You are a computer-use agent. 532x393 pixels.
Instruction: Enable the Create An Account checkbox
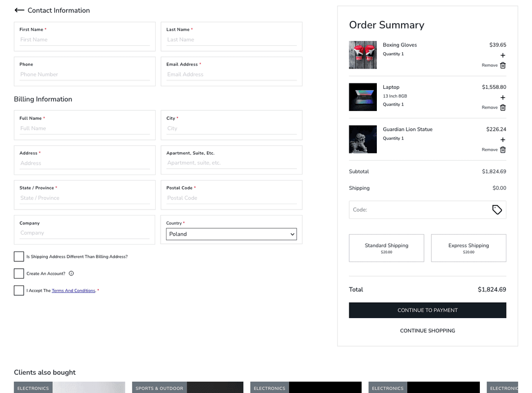(19, 273)
